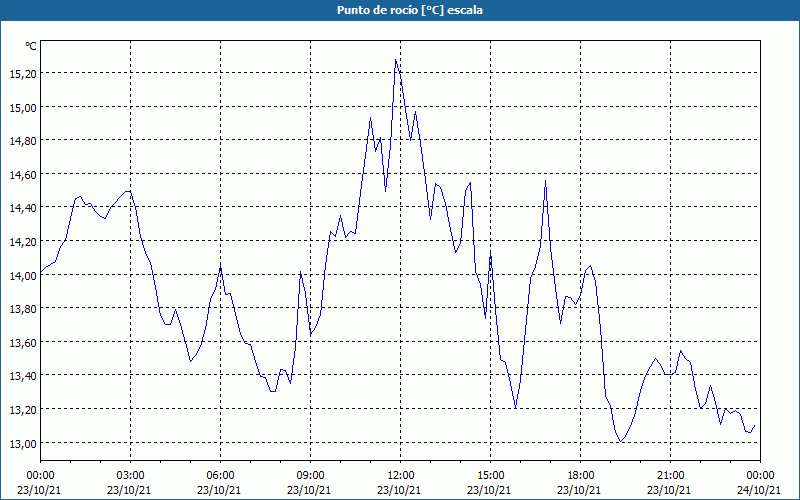This screenshot has width=800, height=500.
Task: Click the °C unit label
Action: point(31,46)
